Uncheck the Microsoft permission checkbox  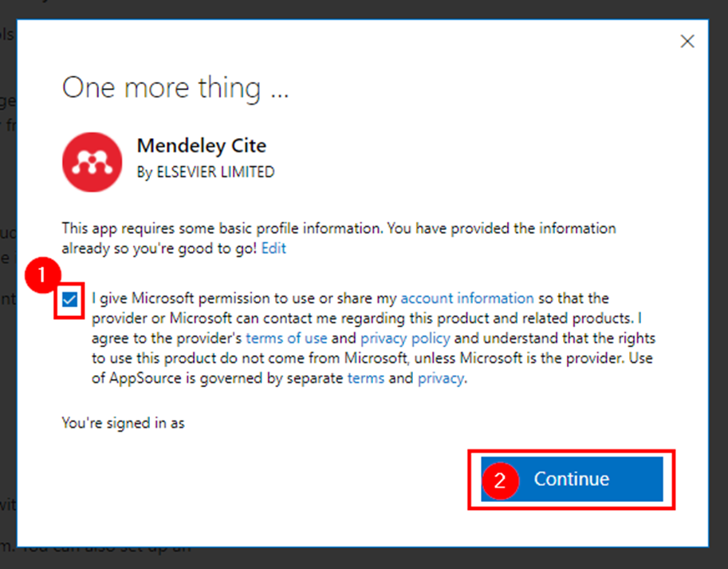click(x=69, y=300)
